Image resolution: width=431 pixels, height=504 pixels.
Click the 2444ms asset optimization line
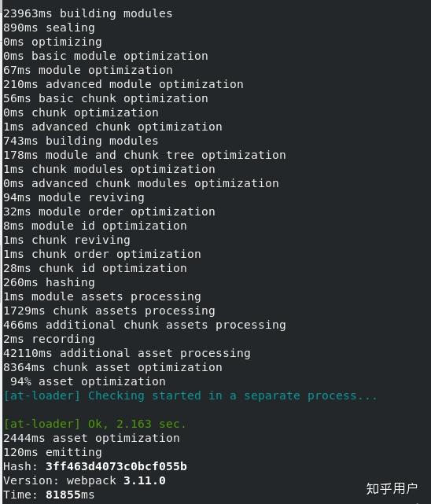click(x=91, y=438)
